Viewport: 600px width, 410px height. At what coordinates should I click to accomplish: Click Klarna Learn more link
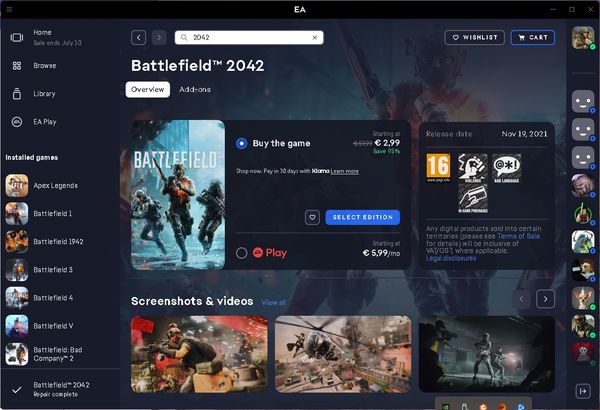click(x=344, y=171)
